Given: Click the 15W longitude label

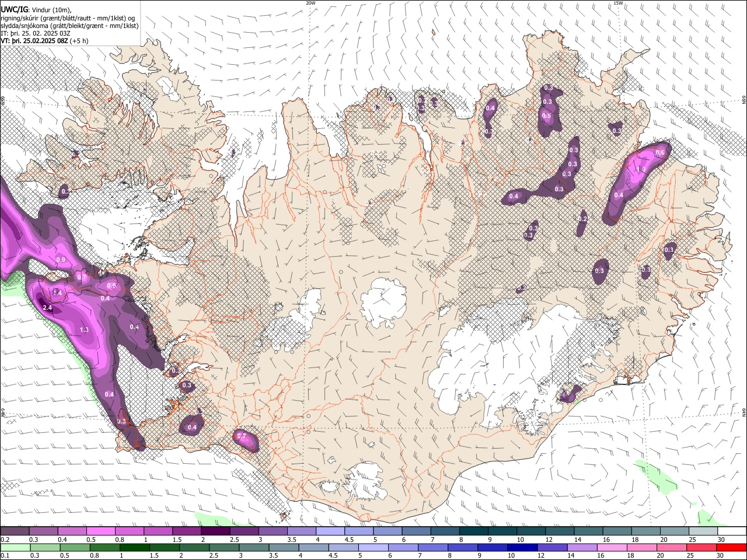Looking at the screenshot, I should [618, 3].
